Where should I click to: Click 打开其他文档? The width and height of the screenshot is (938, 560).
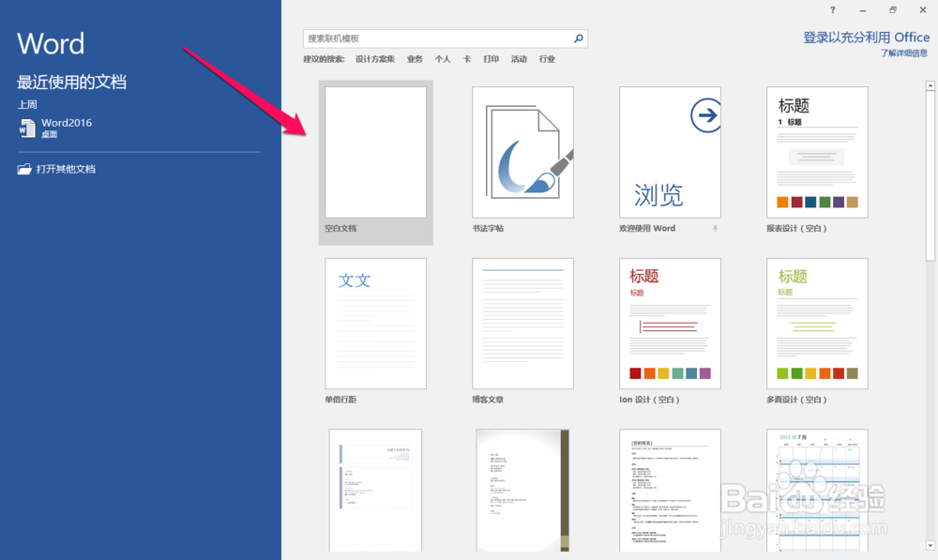pyautogui.click(x=66, y=170)
